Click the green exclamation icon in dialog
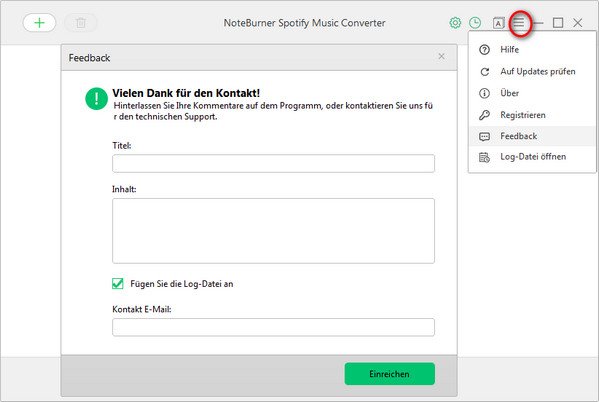The image size is (599, 402). 96,99
